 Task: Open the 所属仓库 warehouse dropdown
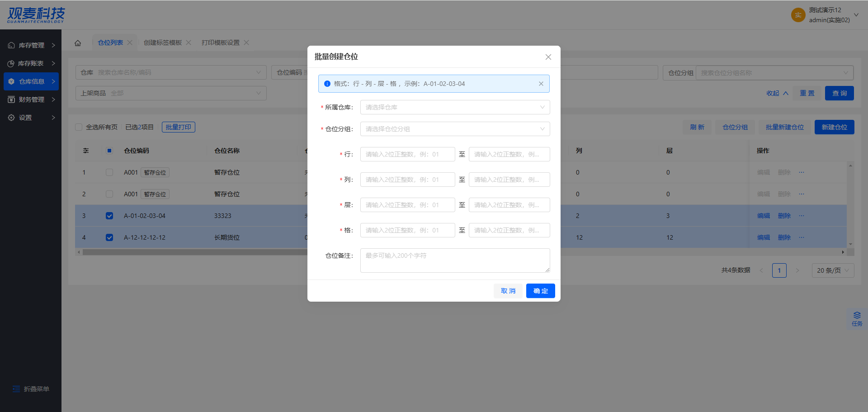[x=455, y=107]
